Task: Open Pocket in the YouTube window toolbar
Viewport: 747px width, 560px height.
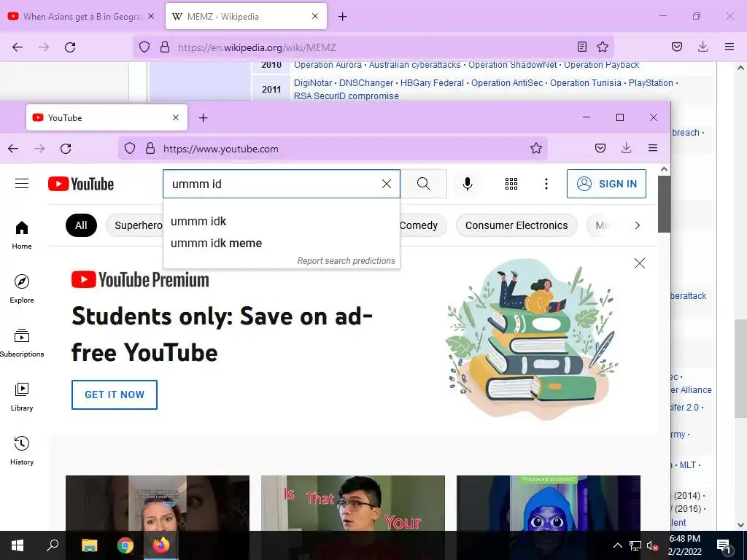Action: tap(600, 149)
